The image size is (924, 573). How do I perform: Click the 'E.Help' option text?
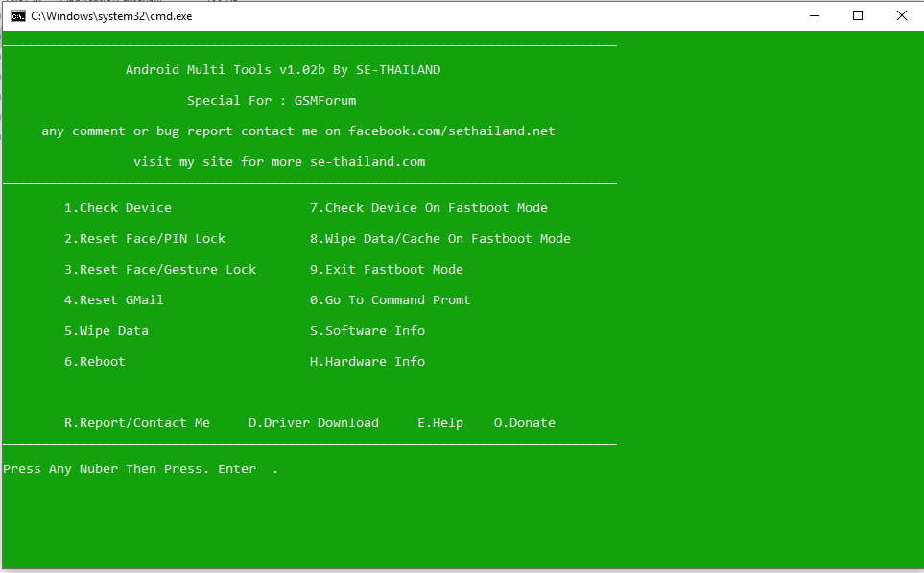click(440, 423)
